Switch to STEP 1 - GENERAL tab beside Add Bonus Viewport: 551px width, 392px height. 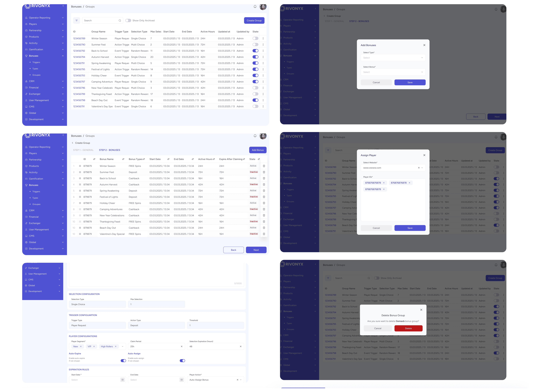point(83,150)
